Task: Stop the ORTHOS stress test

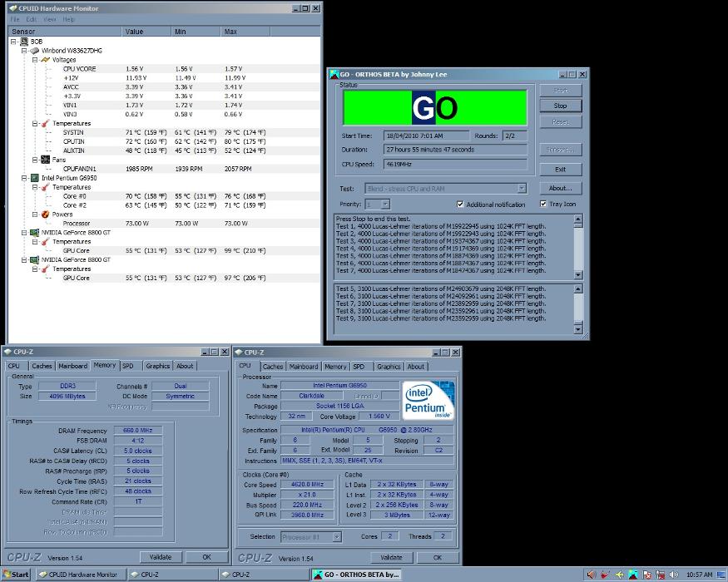Action: [x=561, y=106]
